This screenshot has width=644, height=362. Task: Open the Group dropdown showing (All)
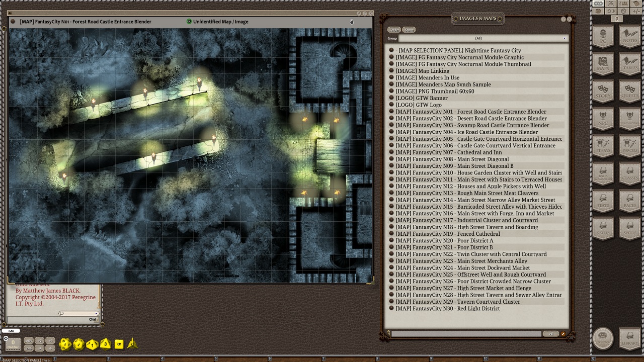click(x=563, y=38)
